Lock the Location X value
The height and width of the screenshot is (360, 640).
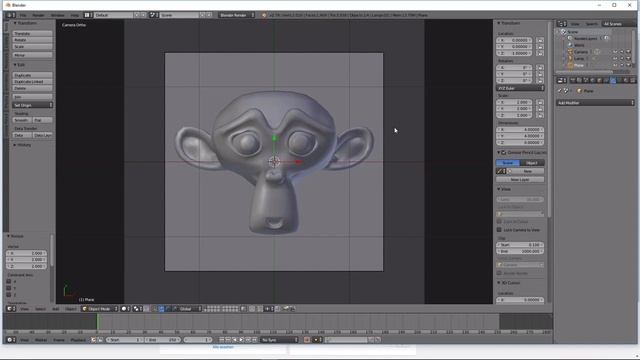(x=540, y=40)
